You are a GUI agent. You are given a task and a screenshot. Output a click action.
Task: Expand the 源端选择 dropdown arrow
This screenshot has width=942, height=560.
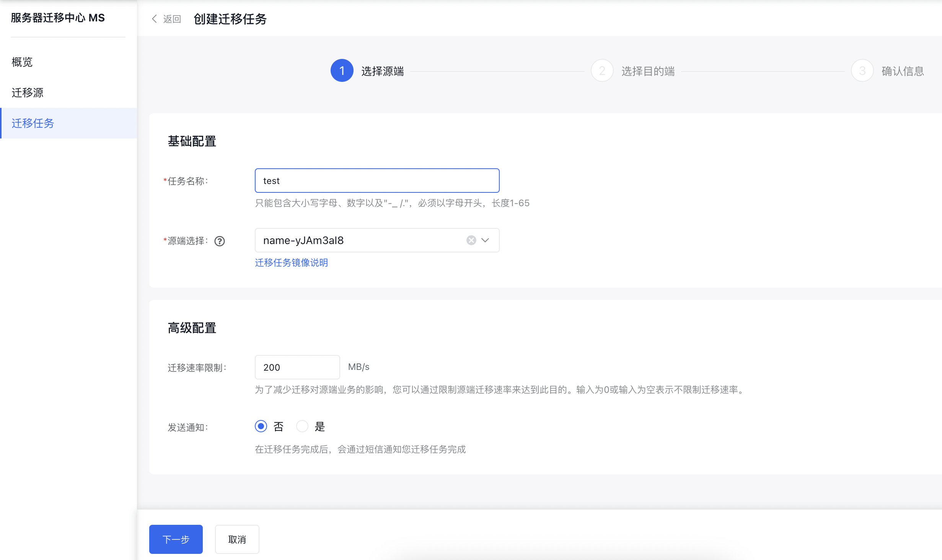click(x=485, y=240)
